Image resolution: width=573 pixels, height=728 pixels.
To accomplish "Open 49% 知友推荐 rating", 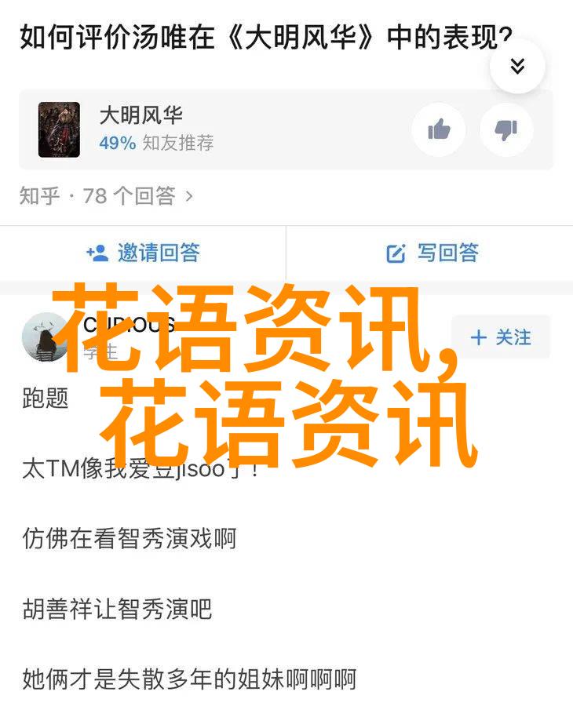I will click(156, 143).
